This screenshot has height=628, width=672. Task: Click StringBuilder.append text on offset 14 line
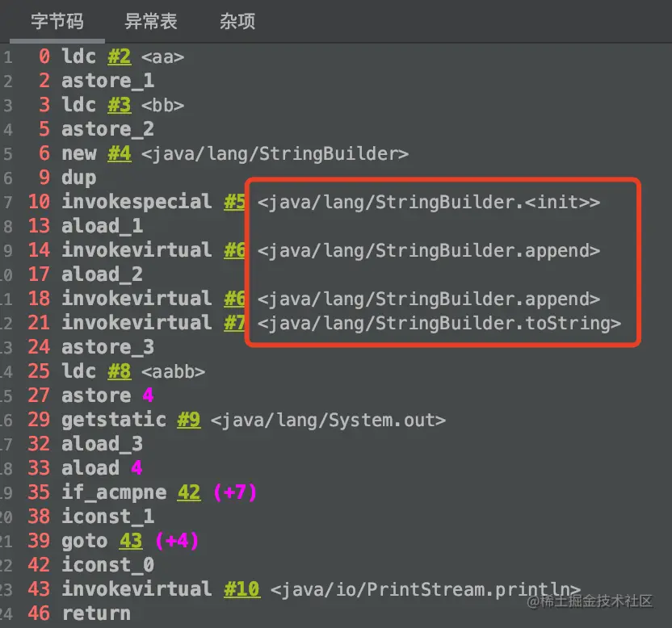[x=429, y=250]
